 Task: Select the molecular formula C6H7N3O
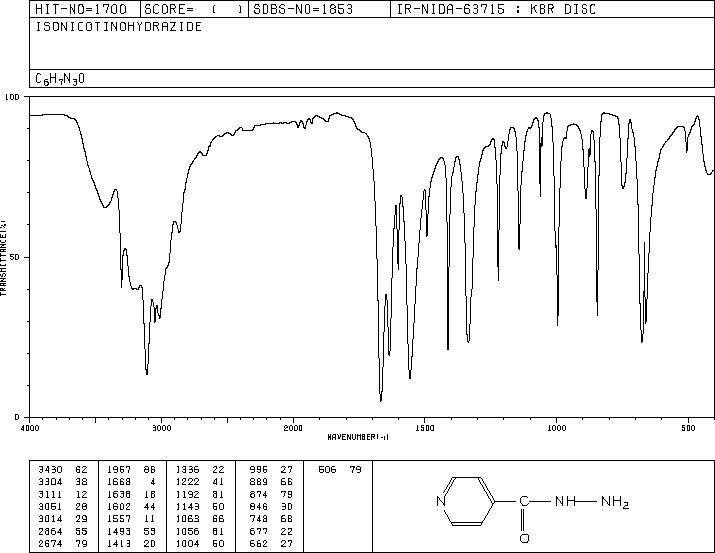pyautogui.click(x=60, y=79)
